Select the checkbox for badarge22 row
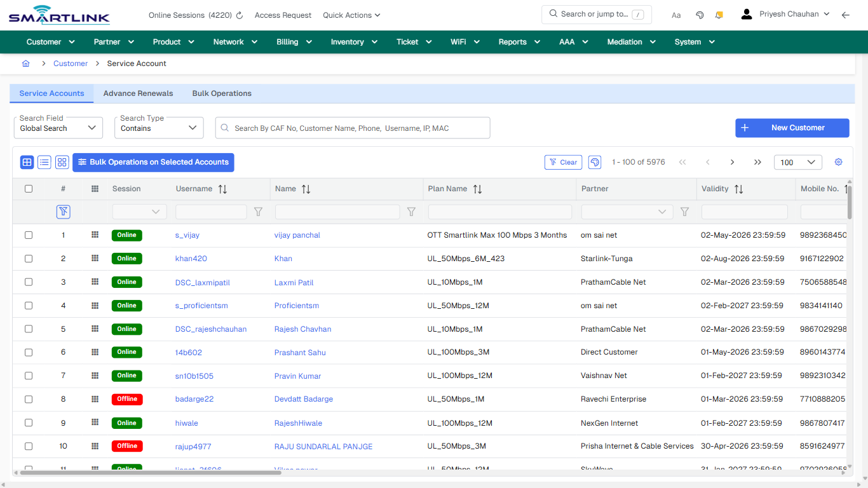Screen dimensions: 868x488 28,399
